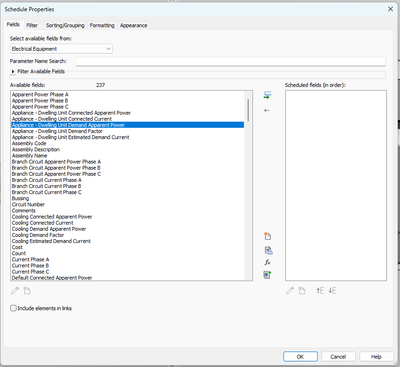Expand the Filter Available Fields section
The width and height of the screenshot is (400, 367).
click(x=13, y=71)
